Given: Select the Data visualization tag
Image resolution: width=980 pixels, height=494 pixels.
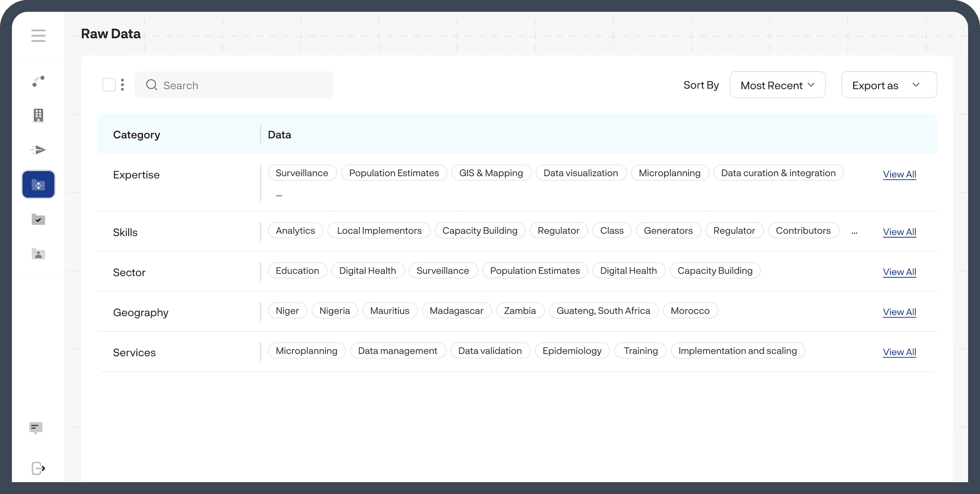Looking at the screenshot, I should pos(581,173).
